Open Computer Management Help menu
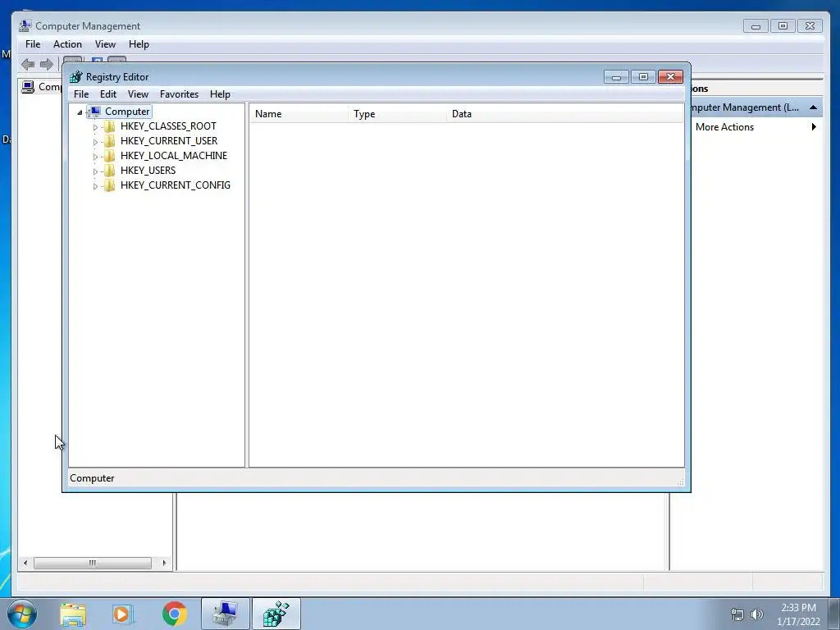This screenshot has width=840, height=630. tap(139, 44)
